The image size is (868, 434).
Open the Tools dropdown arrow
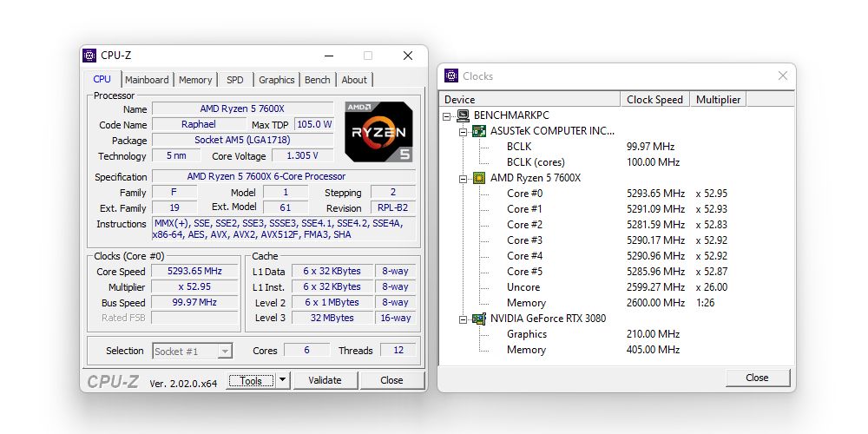point(283,380)
